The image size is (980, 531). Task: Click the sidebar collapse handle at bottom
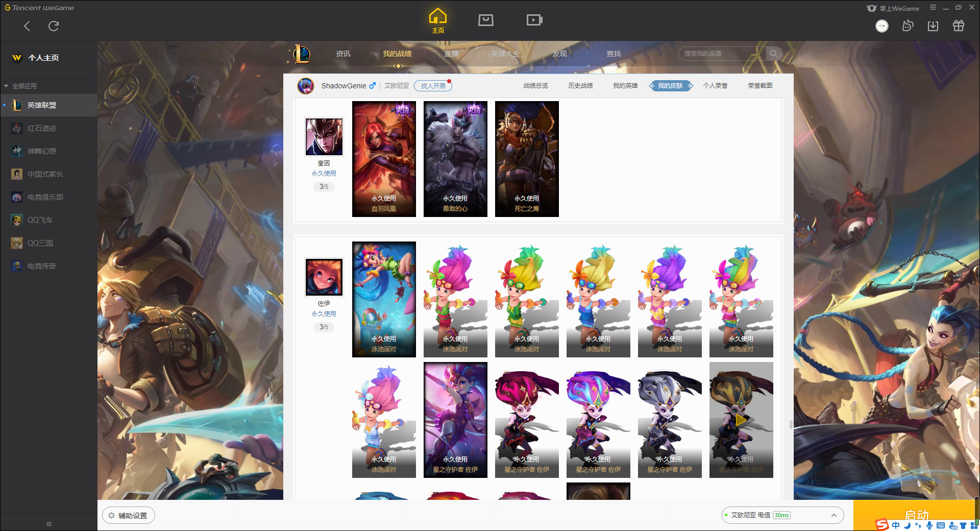click(x=49, y=524)
